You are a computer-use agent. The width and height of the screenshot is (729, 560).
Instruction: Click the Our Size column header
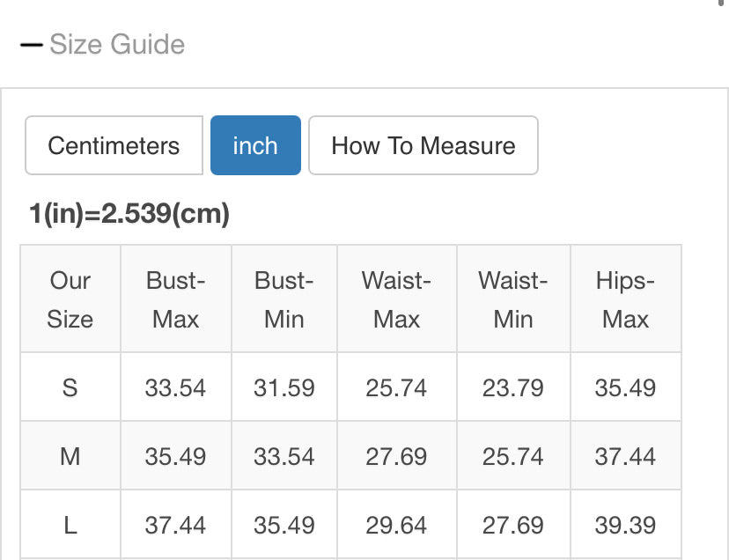pyautogui.click(x=70, y=299)
